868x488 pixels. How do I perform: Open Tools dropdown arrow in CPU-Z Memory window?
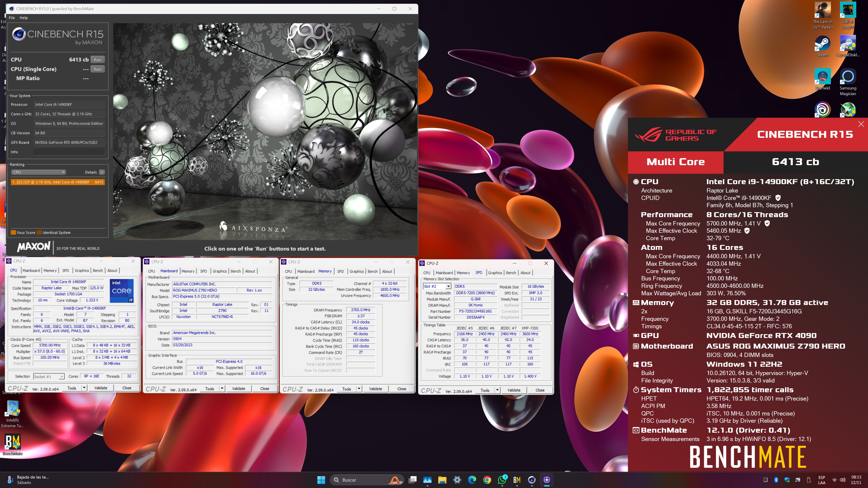point(359,389)
